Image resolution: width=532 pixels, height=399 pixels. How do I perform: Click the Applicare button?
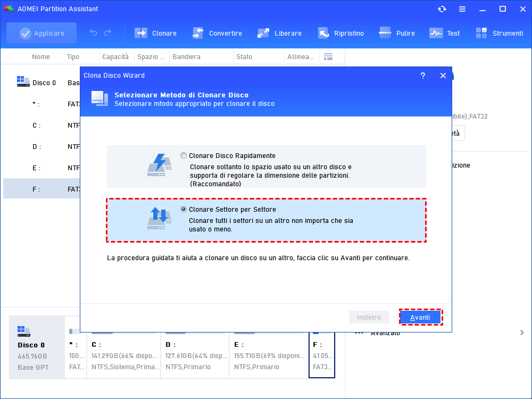[41, 33]
